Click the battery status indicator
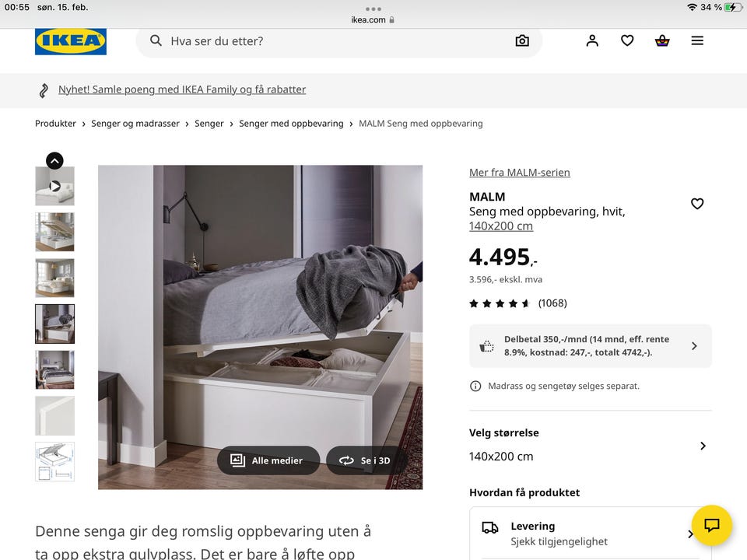This screenshot has width=747, height=560. (x=732, y=7)
